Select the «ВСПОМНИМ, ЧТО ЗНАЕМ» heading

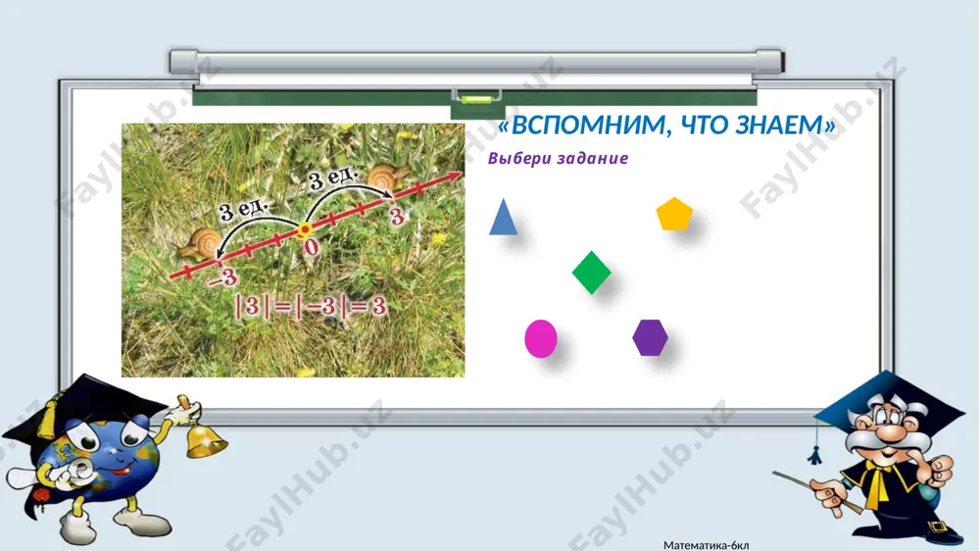666,125
